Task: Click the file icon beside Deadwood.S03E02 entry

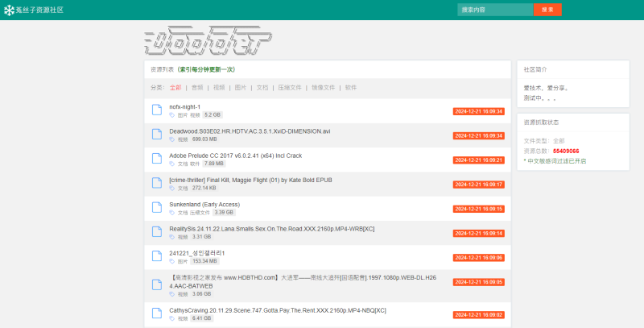Action: coord(156,135)
